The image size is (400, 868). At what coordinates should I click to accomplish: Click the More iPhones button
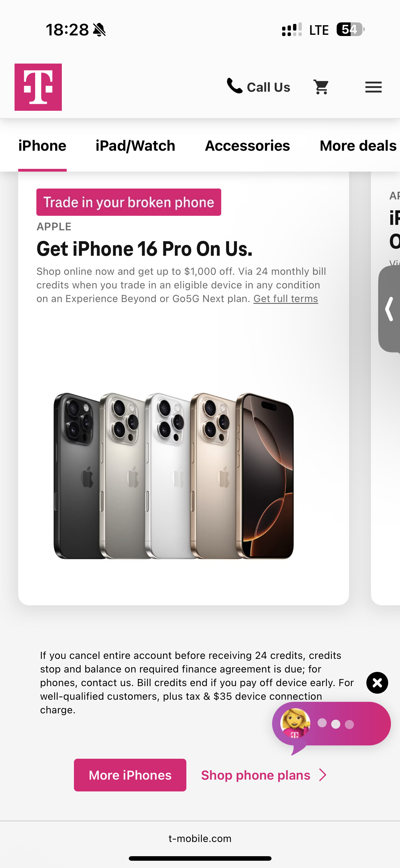[130, 775]
